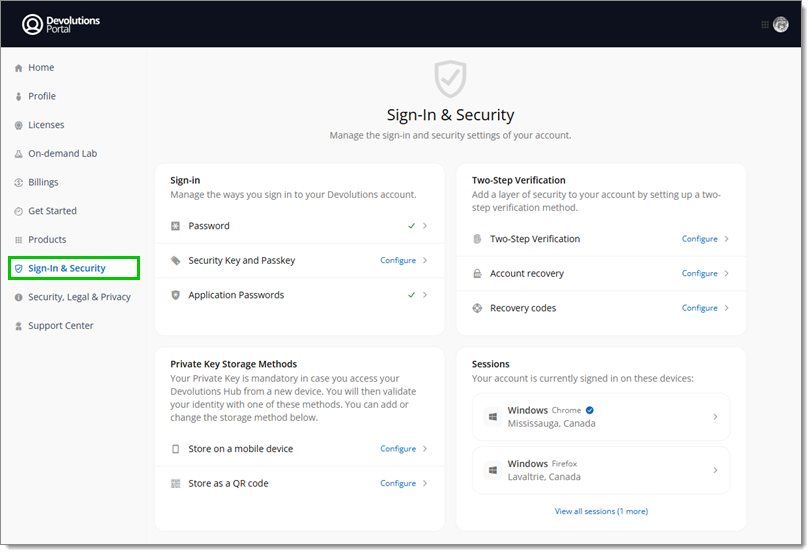Open the Windows Firefox session chevron
The width and height of the screenshot is (812, 555).
pos(715,470)
